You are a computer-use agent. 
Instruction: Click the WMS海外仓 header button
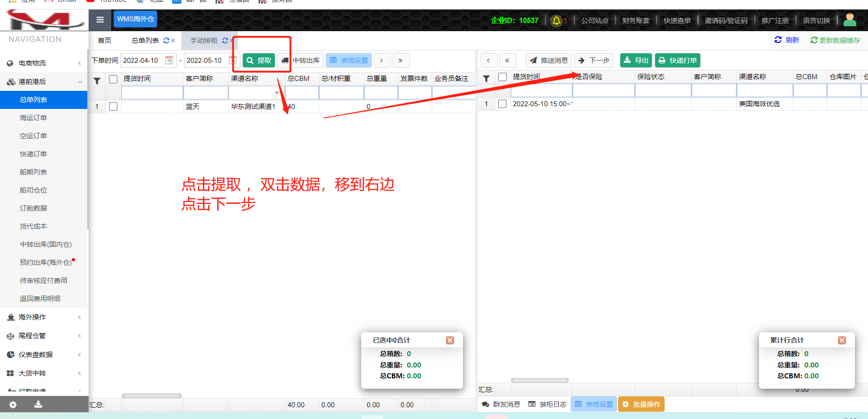135,19
